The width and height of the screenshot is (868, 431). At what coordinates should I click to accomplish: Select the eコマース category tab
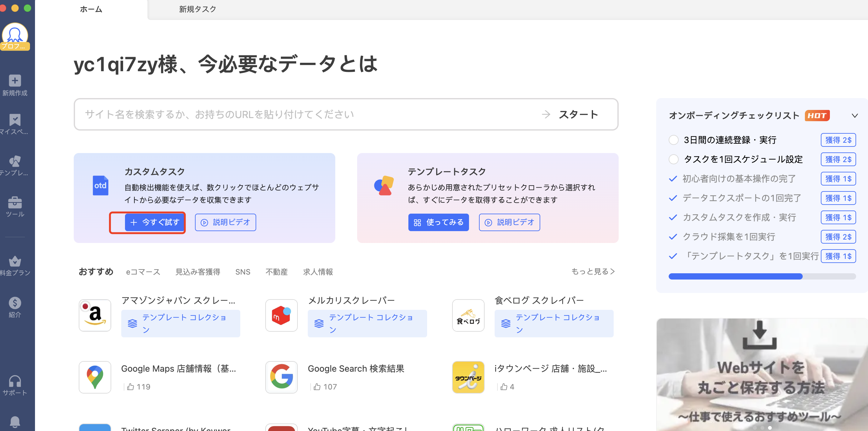point(143,272)
